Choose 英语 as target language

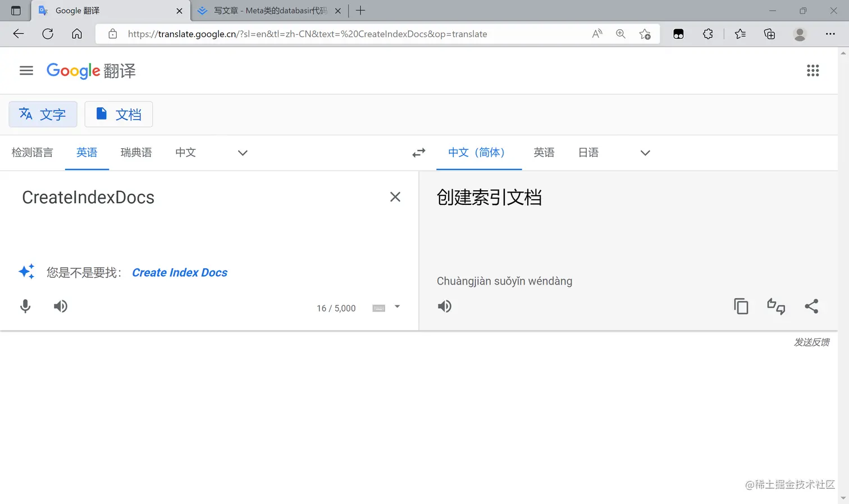544,153
